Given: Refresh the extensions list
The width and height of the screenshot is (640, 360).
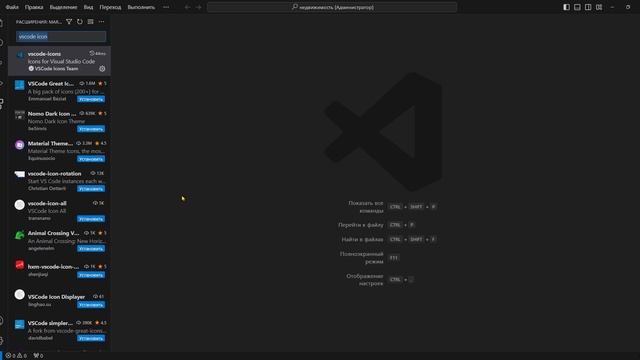Looking at the screenshot, I should [x=80, y=22].
